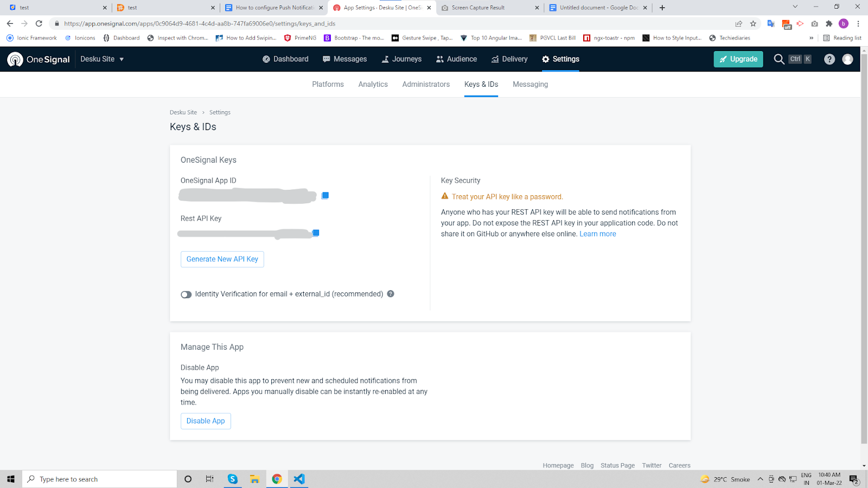The width and height of the screenshot is (868, 488).
Task: Open the Ionic Framework bookmark
Action: pyautogui.click(x=31, y=38)
